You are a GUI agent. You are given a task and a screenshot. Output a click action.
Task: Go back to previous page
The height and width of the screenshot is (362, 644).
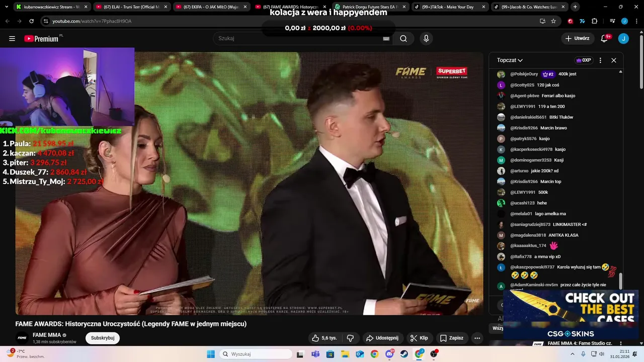coord(7,21)
